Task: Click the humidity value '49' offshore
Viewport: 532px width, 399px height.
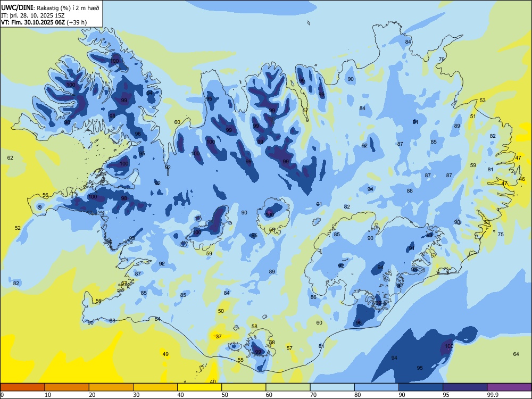Action: pos(165,354)
